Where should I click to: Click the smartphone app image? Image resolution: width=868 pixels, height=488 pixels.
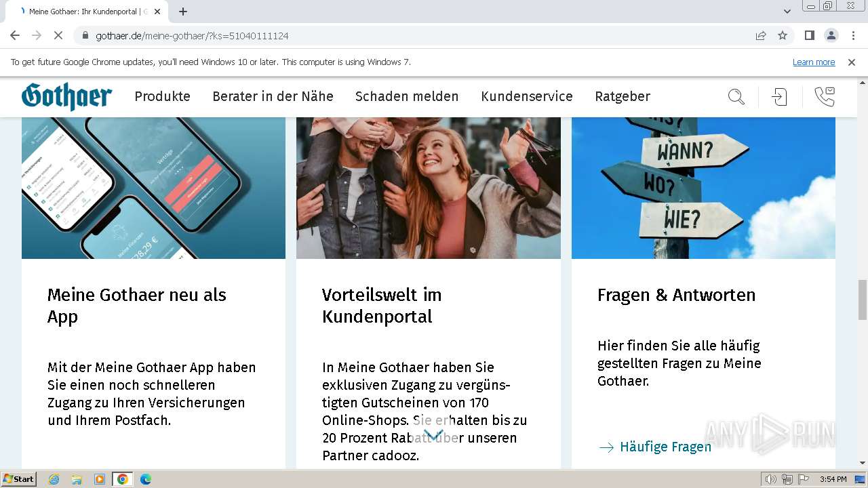click(153, 188)
